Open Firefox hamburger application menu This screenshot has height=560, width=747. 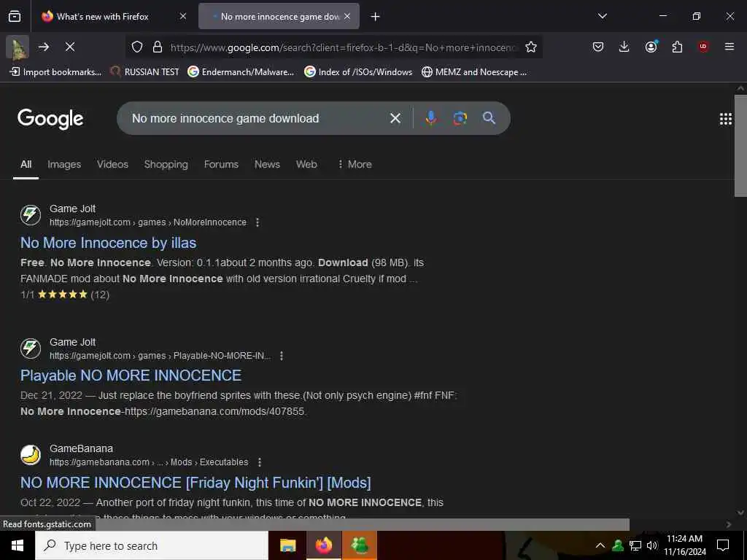(729, 47)
